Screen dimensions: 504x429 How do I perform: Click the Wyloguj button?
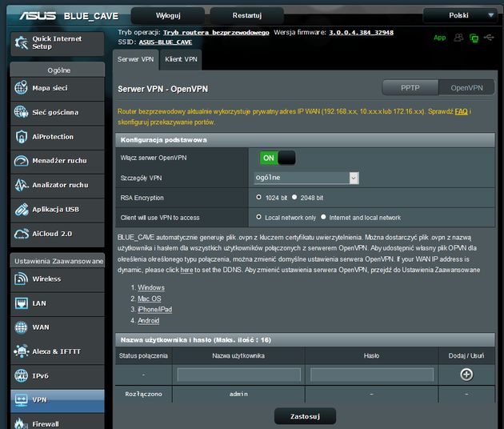168,15
